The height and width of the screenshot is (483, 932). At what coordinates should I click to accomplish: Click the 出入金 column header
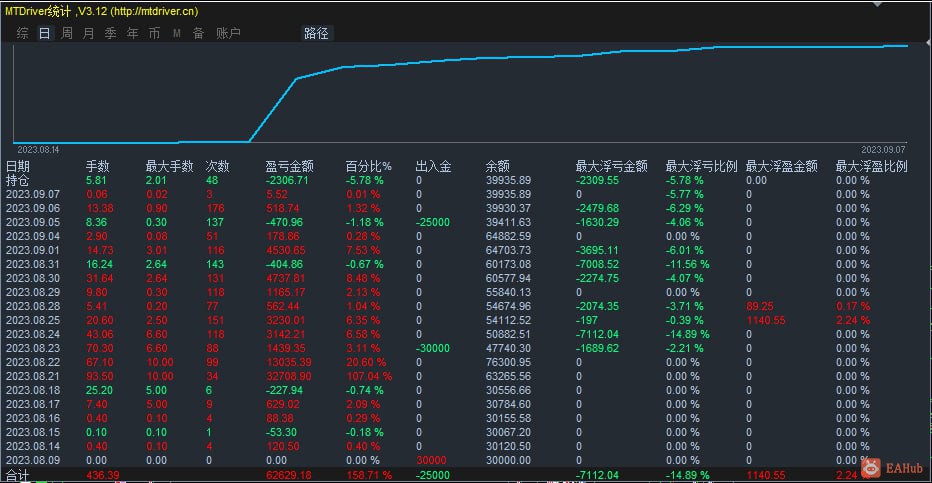433,166
